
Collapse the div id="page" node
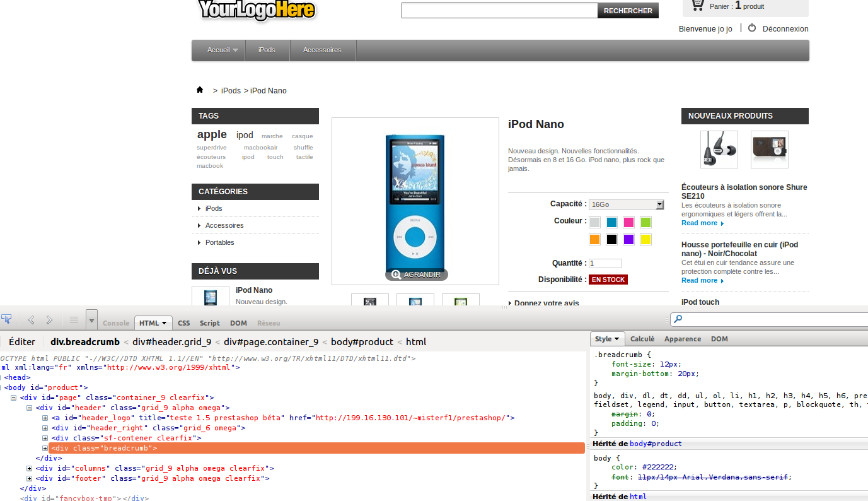[x=13, y=398]
